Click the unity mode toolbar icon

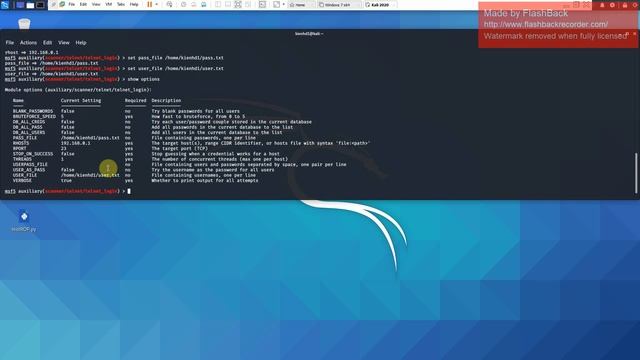pyautogui.click(x=248, y=4)
